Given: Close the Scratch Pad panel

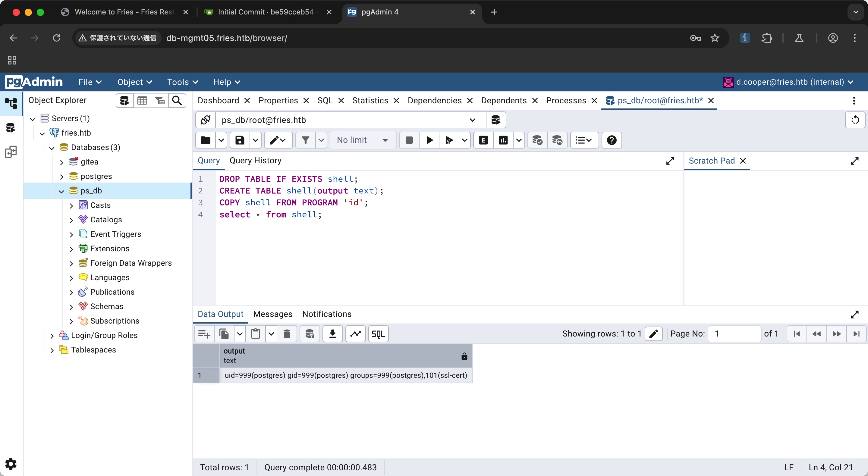Looking at the screenshot, I should [743, 161].
